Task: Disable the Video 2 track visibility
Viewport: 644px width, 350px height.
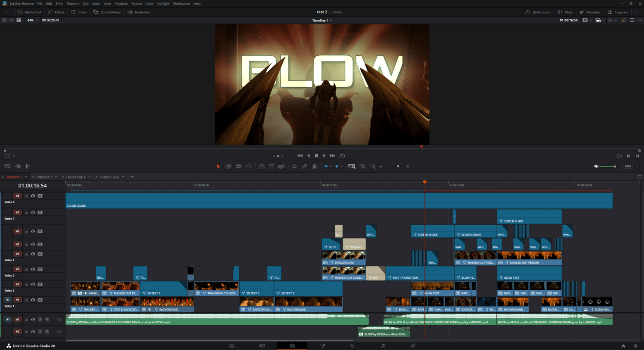Action: point(40,284)
